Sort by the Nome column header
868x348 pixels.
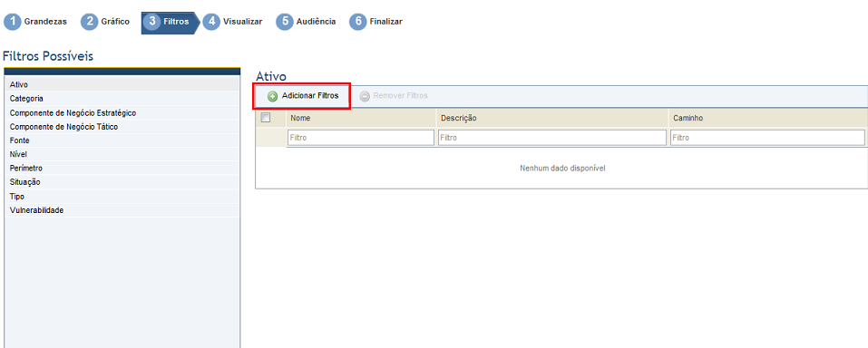(x=360, y=118)
